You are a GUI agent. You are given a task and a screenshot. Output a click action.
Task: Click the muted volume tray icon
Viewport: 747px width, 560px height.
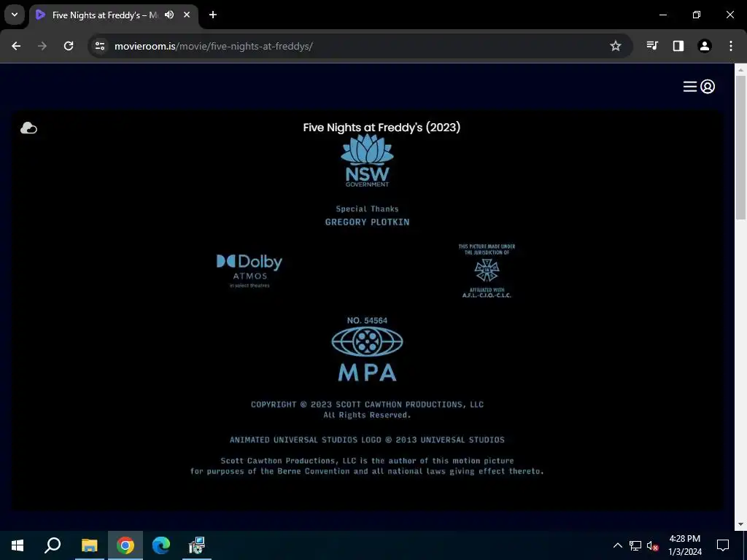(x=652, y=545)
